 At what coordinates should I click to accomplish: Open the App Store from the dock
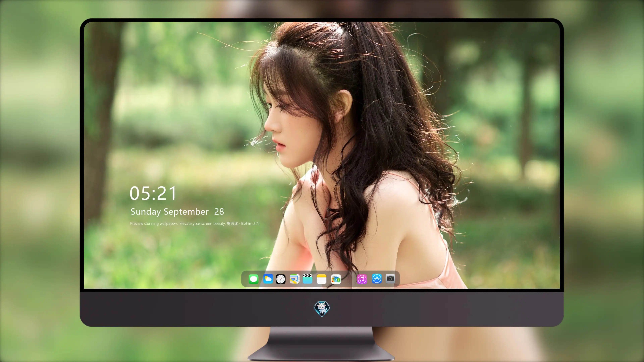[x=377, y=279]
